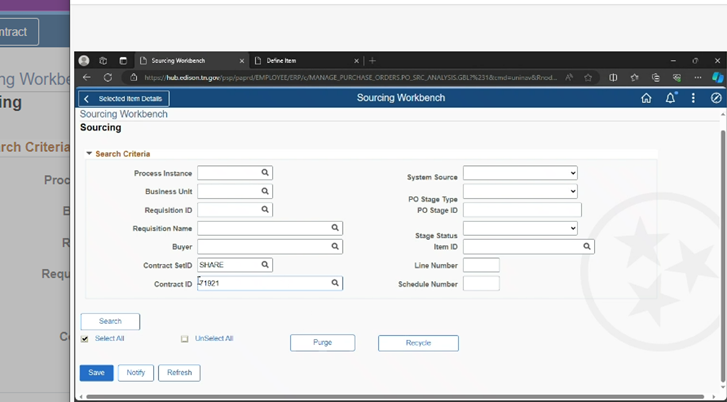Open the favorites list icon

coord(634,77)
